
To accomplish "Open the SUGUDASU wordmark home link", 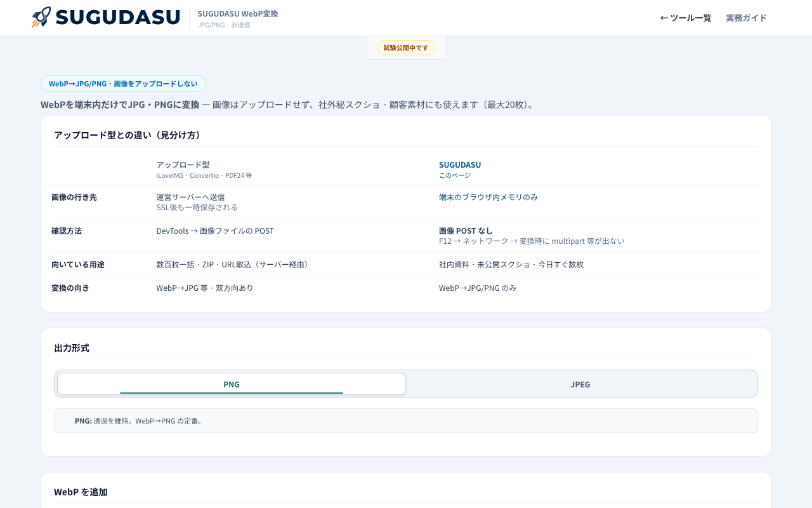I will pyautogui.click(x=118, y=17).
